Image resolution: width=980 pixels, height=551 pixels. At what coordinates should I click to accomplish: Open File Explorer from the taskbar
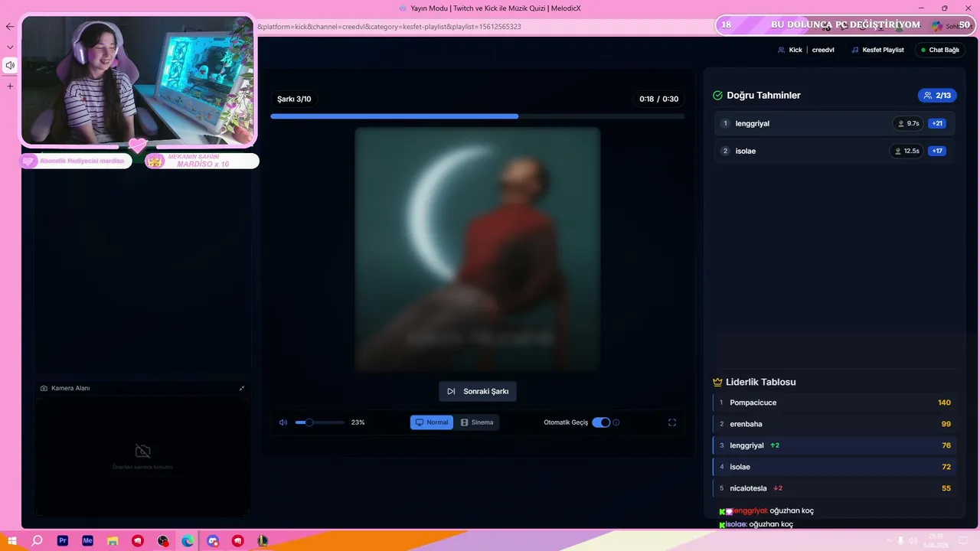[113, 541]
